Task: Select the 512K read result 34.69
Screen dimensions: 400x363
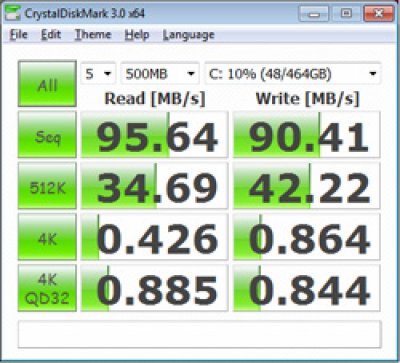Action: [x=155, y=186]
